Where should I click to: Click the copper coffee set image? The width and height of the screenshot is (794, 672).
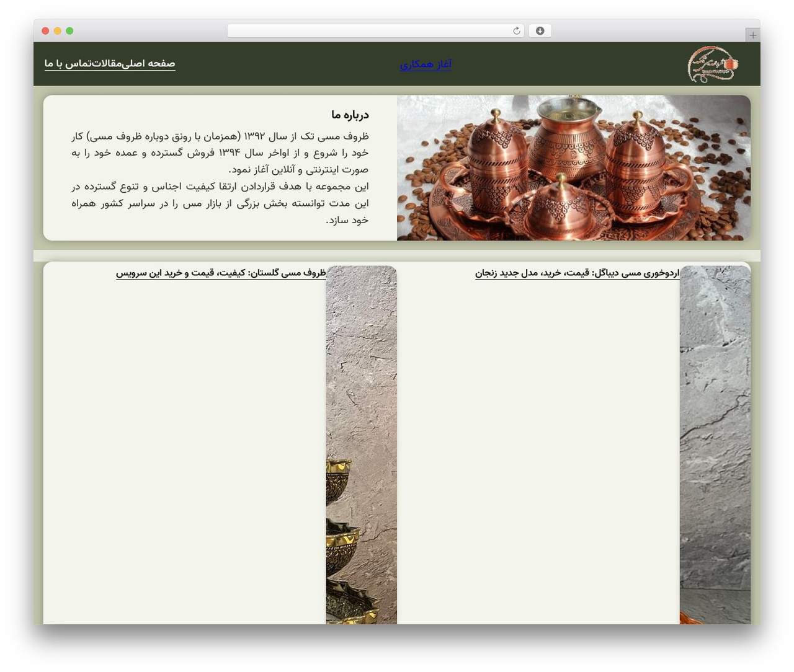tap(574, 167)
